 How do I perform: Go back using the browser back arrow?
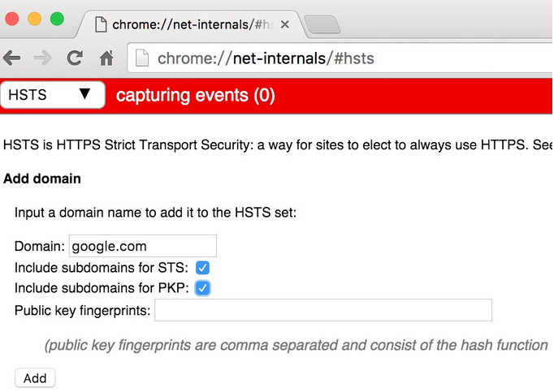click(x=12, y=58)
